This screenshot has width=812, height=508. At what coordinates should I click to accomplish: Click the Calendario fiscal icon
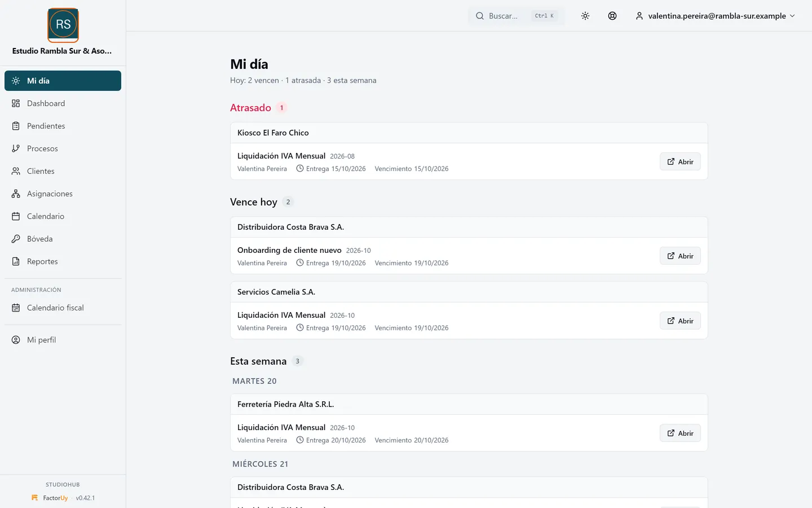tap(16, 308)
